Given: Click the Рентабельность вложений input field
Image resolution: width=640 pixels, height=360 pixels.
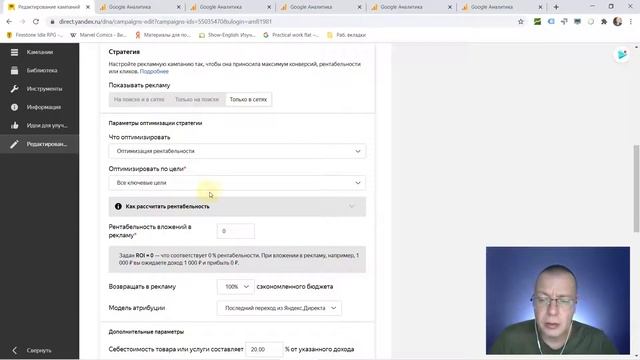Looking at the screenshot, I should point(236,231).
